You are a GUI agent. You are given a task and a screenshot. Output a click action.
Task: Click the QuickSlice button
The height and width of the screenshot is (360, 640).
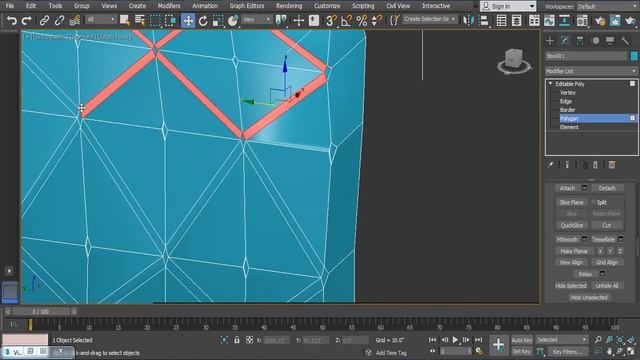571,225
